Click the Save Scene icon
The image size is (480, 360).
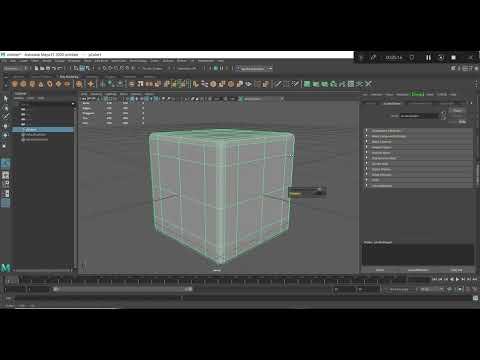click(x=48, y=68)
